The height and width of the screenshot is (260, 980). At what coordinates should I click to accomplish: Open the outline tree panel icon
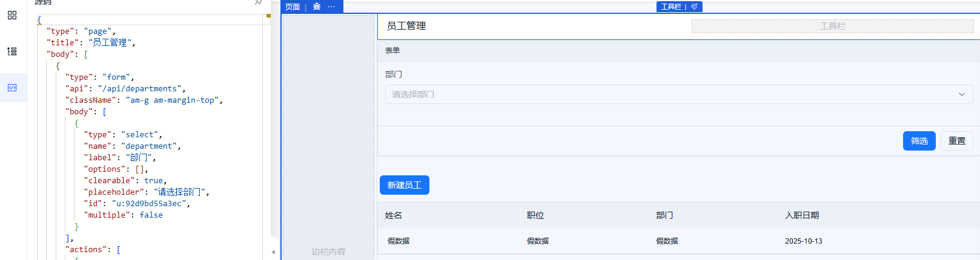point(12,51)
